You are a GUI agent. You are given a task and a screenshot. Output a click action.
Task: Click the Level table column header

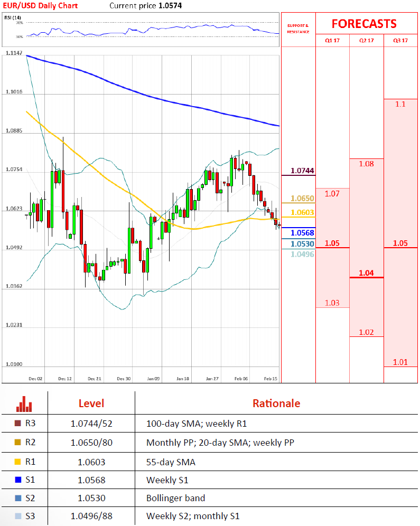(x=91, y=403)
